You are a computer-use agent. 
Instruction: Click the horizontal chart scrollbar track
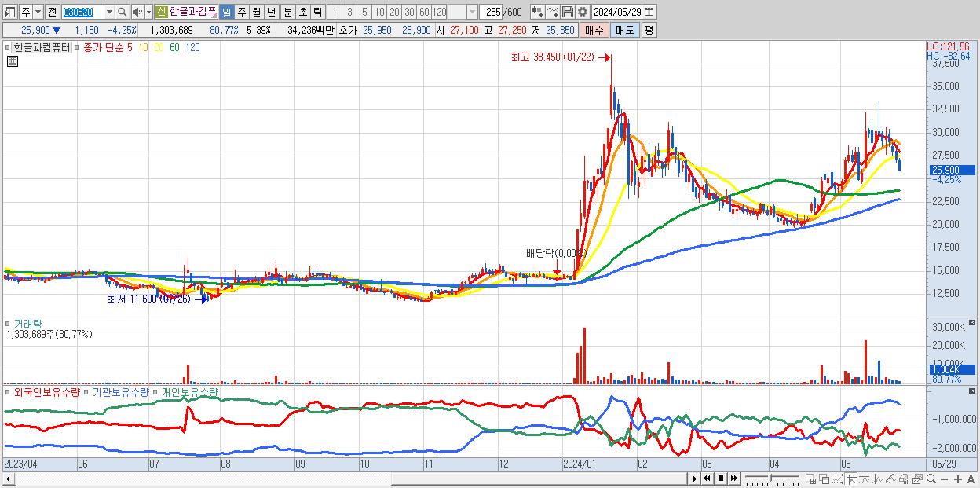point(351,479)
